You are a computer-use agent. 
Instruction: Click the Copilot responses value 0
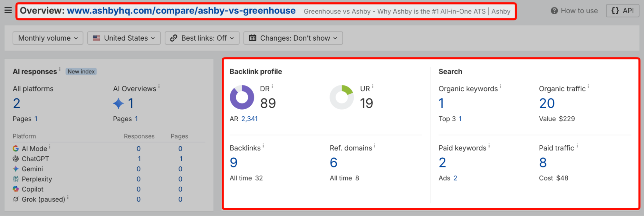pyautogui.click(x=139, y=189)
